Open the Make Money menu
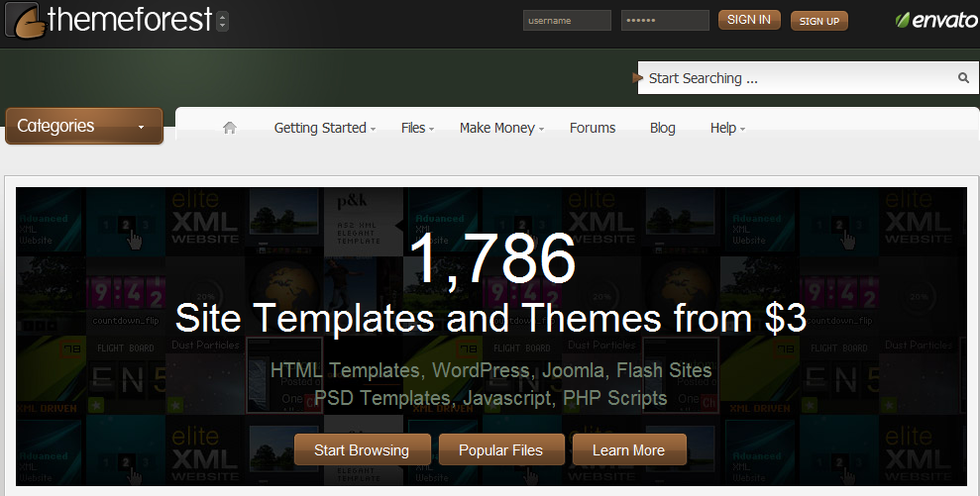 point(501,128)
